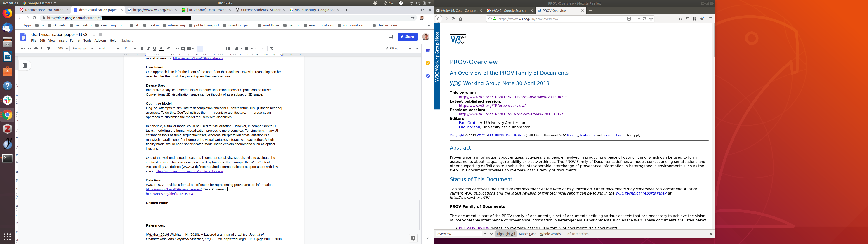Image resolution: width=868 pixels, height=244 pixels.
Task: Toggle Highlight All in find bar
Action: point(506,234)
